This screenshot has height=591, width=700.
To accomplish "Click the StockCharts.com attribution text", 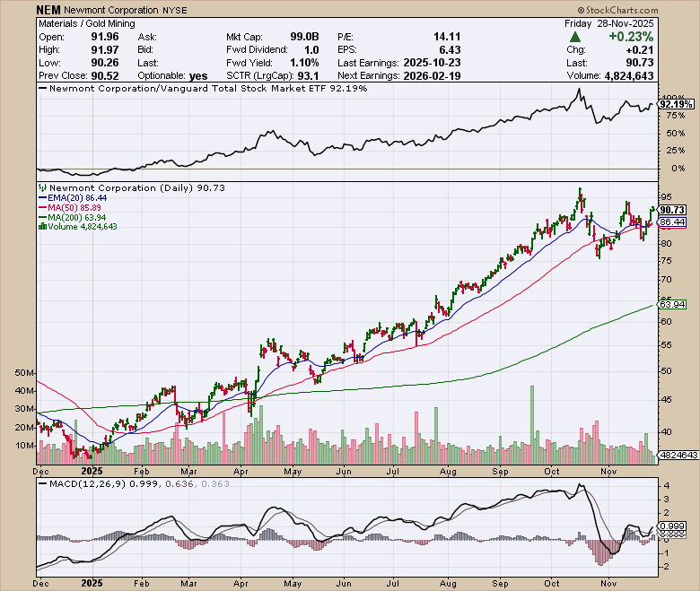I will tap(617, 10).
